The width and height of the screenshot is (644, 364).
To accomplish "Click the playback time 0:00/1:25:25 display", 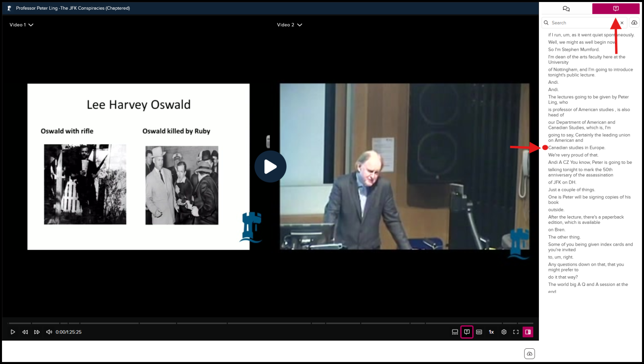I will 68,332.
